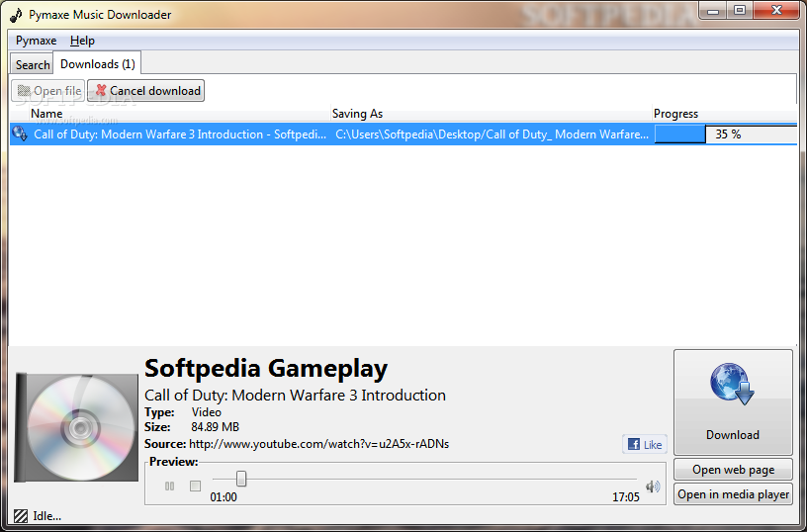Switch to the Search tab
The image size is (807, 532).
[32, 64]
